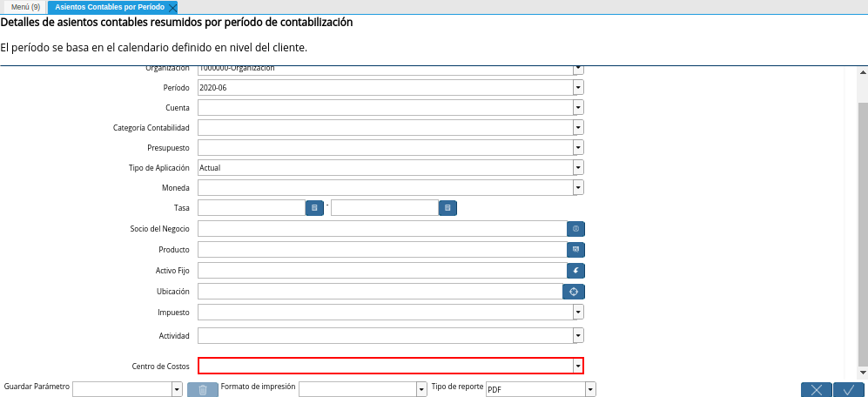Expand the Centro de Costos dropdown
This screenshot has width=868, height=397.
(x=578, y=366)
